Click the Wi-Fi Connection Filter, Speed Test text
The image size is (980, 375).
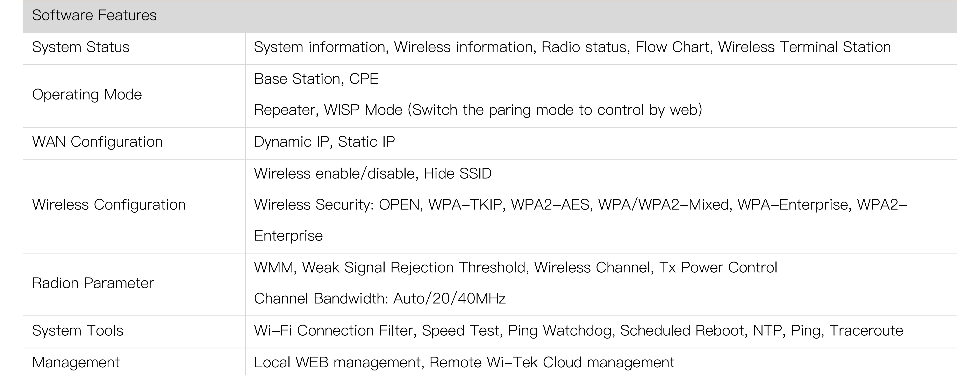click(x=377, y=331)
